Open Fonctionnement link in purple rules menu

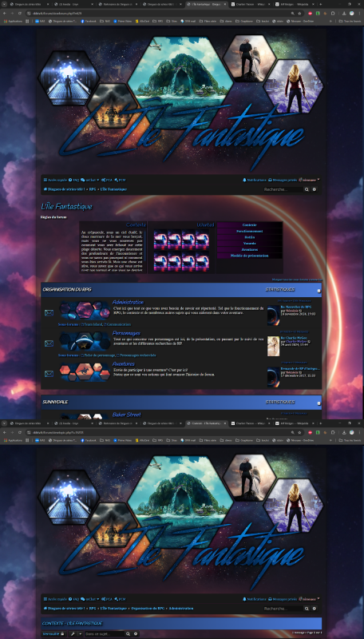point(250,231)
